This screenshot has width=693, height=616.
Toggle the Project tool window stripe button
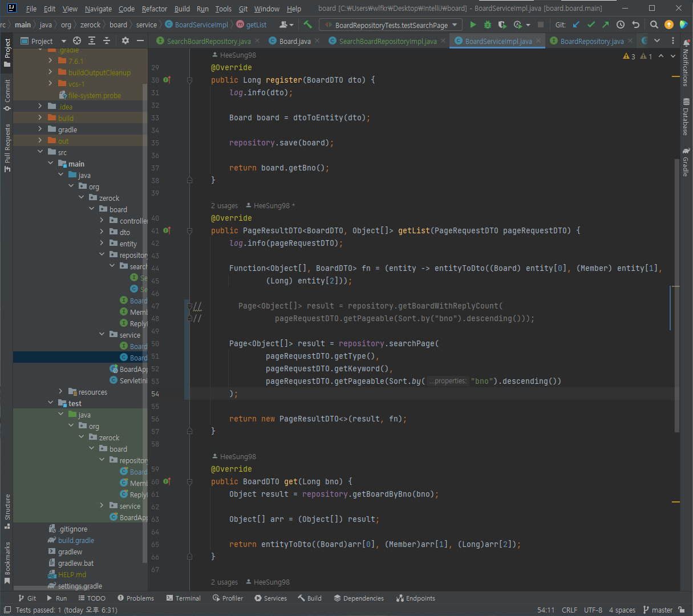pos(7,52)
